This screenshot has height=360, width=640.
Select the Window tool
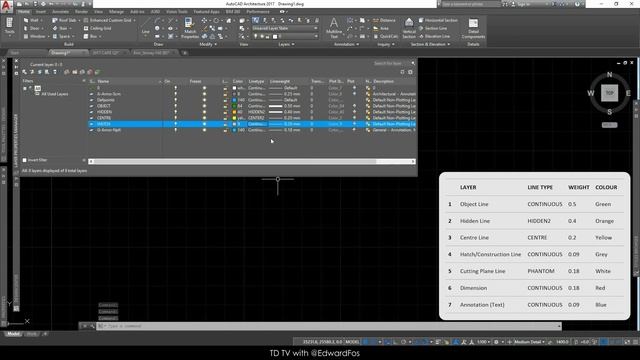pos(34,36)
